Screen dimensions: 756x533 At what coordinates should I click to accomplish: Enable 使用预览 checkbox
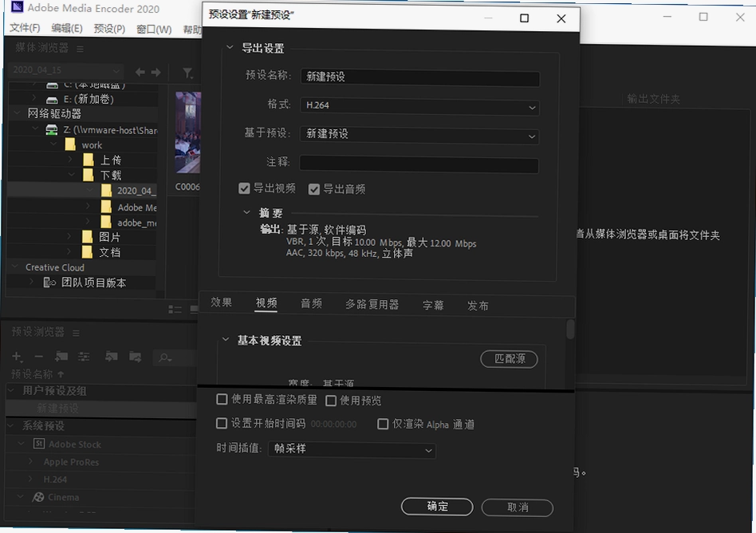click(331, 401)
